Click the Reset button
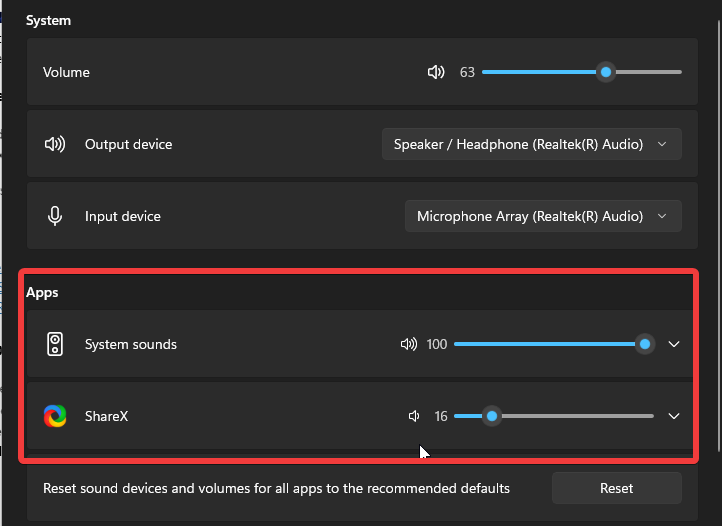 tap(617, 488)
